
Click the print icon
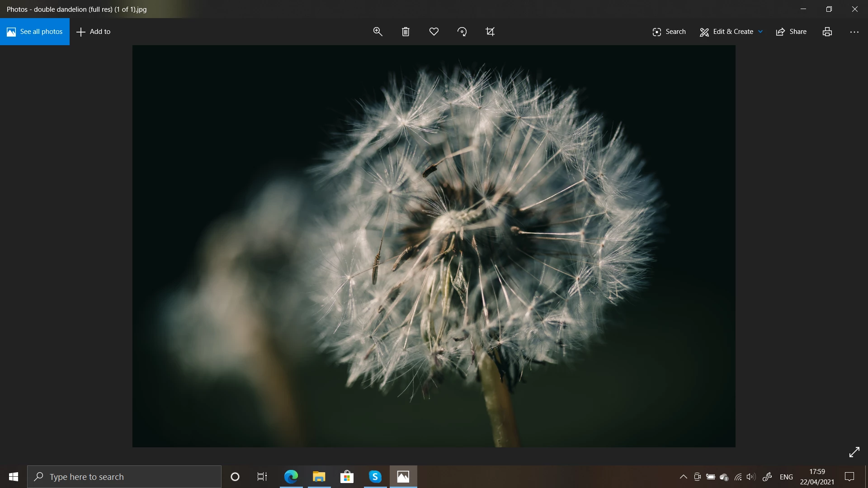[827, 32]
